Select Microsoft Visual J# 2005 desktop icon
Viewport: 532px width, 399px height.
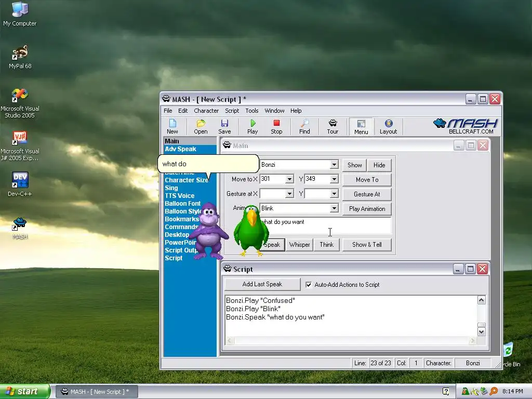[x=20, y=146]
